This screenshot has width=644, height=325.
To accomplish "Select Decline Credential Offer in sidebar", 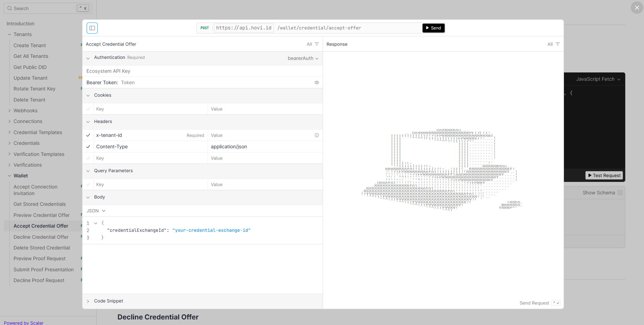I will [x=41, y=237].
